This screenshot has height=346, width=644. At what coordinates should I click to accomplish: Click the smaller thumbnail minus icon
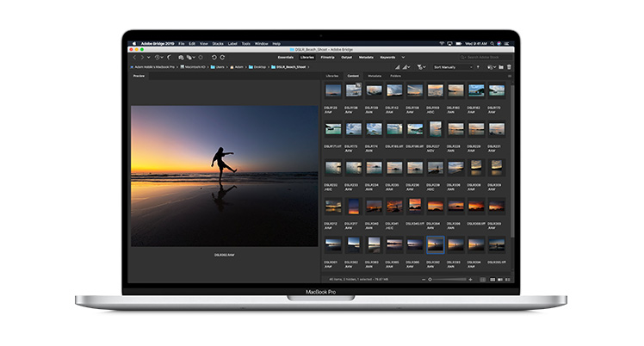coord(424,280)
